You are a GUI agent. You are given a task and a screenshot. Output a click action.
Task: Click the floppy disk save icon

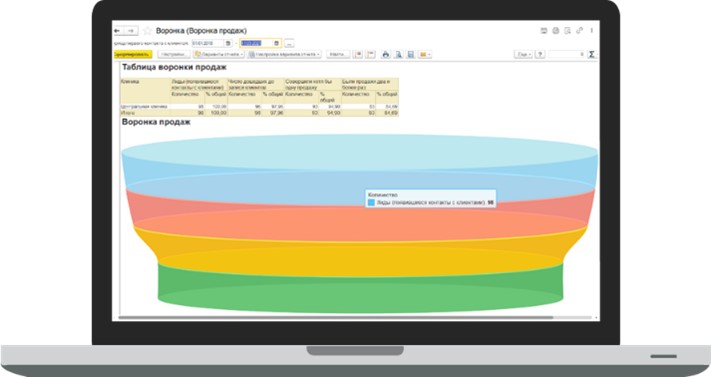[x=411, y=54]
